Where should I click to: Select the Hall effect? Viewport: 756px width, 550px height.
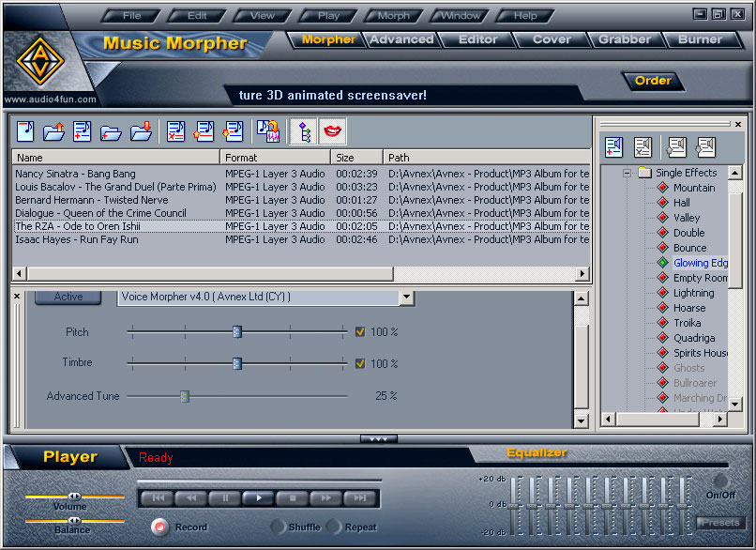pos(681,203)
